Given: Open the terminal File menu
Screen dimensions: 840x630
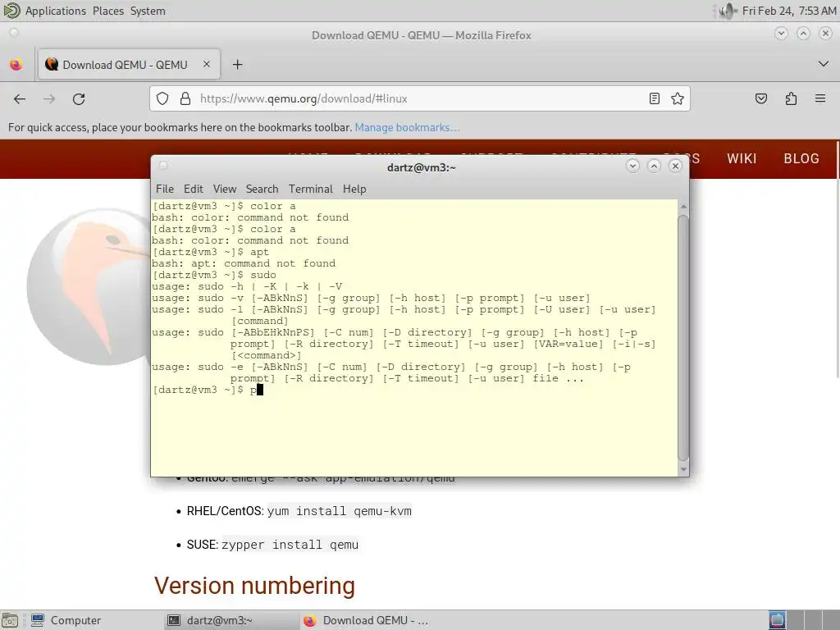Looking at the screenshot, I should coord(164,189).
